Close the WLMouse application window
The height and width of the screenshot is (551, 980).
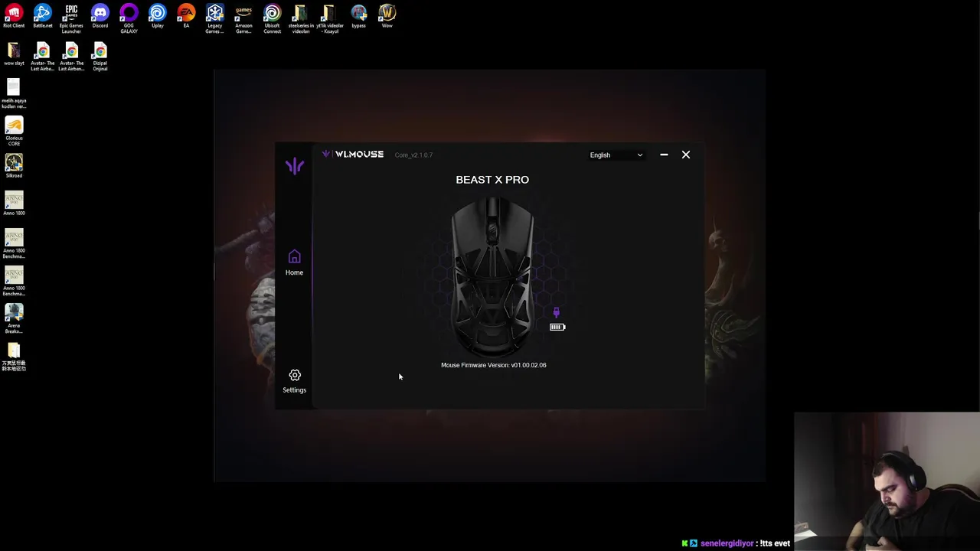pyautogui.click(x=686, y=155)
